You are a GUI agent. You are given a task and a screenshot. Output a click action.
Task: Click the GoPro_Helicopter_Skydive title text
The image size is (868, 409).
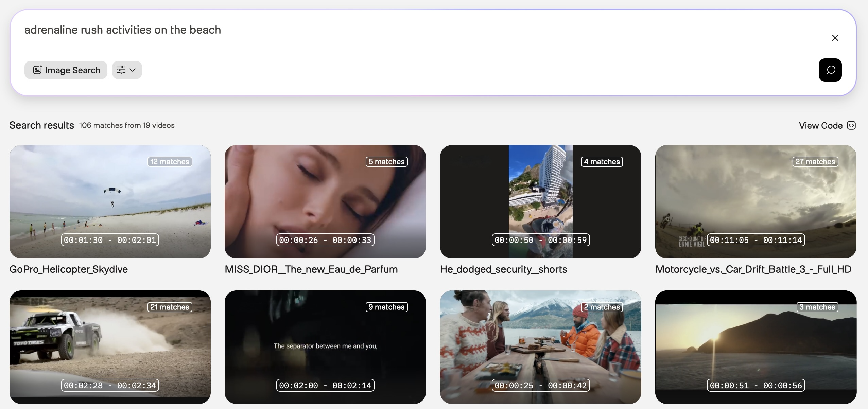(69, 269)
